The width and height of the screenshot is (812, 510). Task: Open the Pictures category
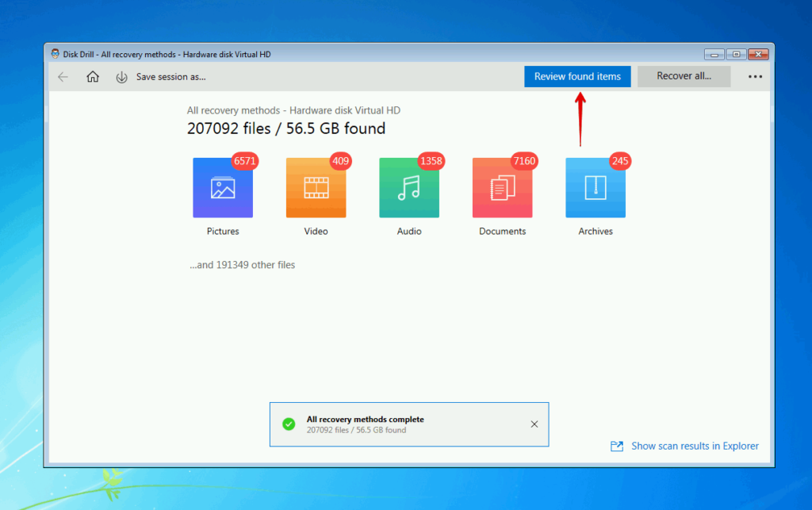[x=223, y=187]
